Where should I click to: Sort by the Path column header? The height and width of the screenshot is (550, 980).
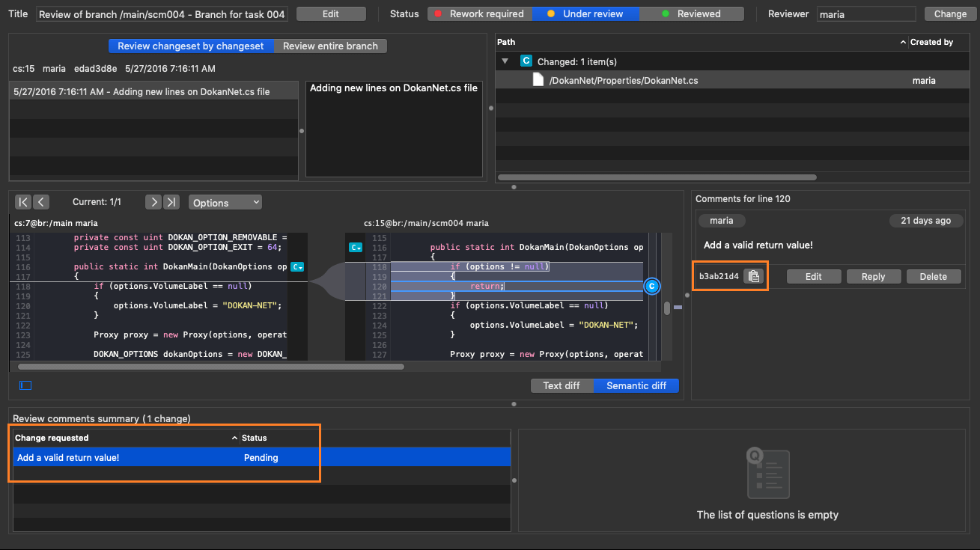(700, 42)
